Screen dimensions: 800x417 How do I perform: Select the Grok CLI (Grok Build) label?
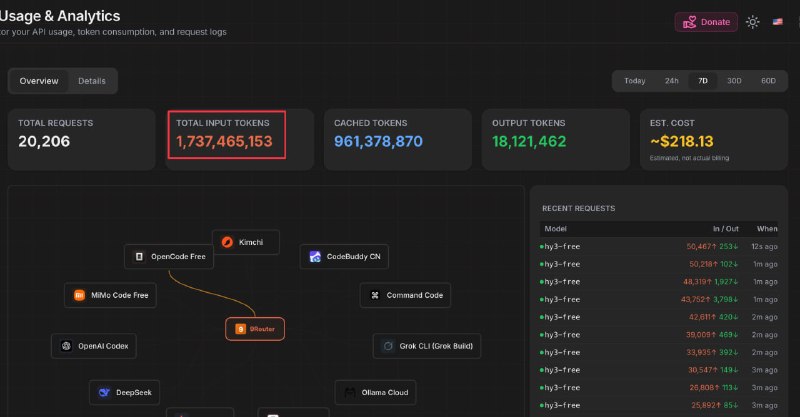point(436,346)
